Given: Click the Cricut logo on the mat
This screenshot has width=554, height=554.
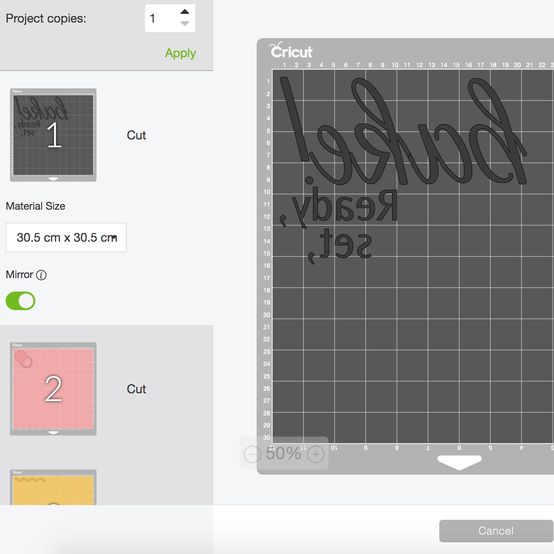Looking at the screenshot, I should click(x=291, y=50).
